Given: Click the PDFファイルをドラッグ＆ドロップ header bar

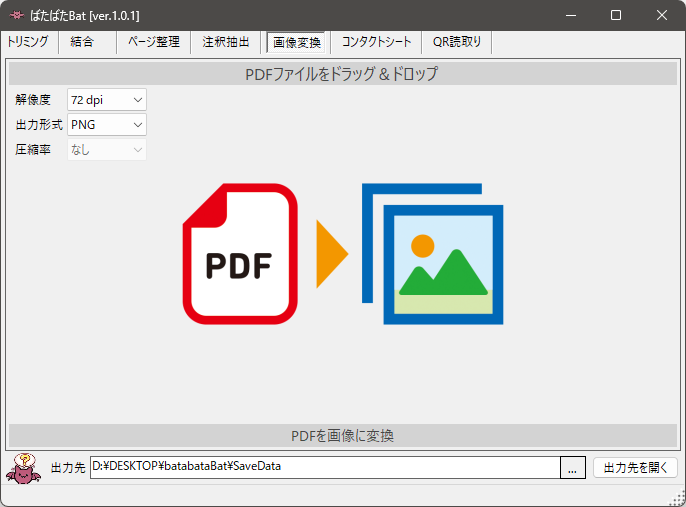Looking at the screenshot, I should [343, 73].
